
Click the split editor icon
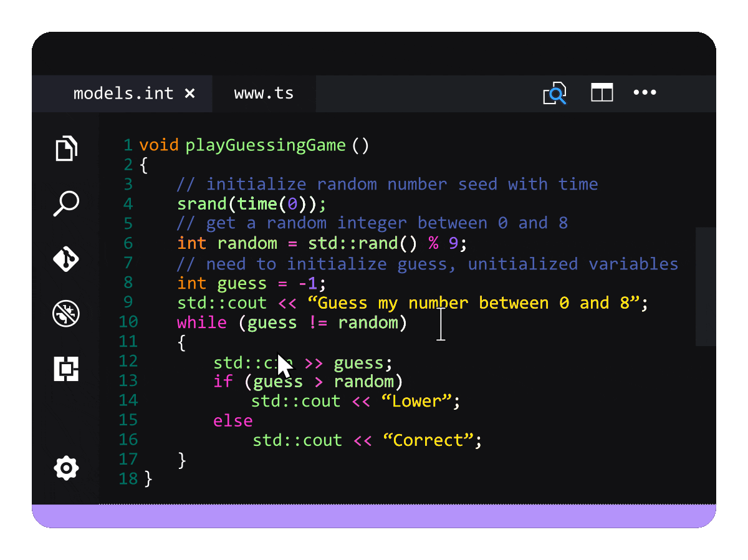click(x=602, y=92)
